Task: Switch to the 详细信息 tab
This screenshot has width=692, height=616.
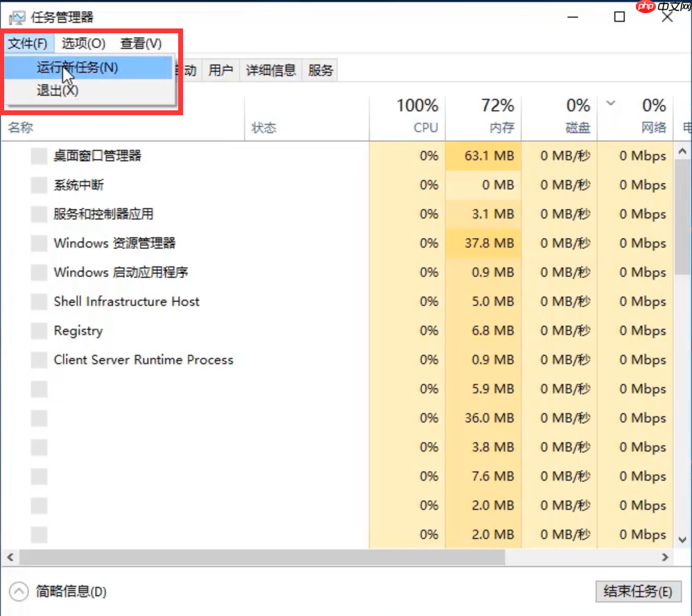Action: (x=272, y=69)
